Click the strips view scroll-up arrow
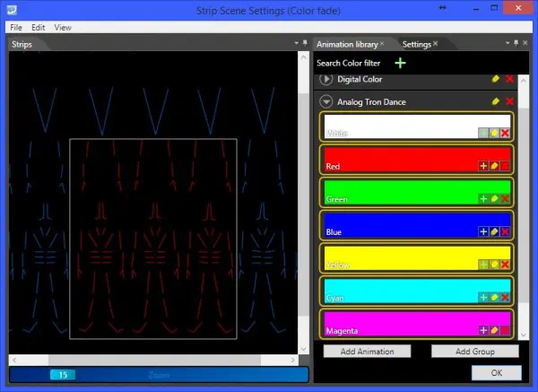 click(x=303, y=57)
